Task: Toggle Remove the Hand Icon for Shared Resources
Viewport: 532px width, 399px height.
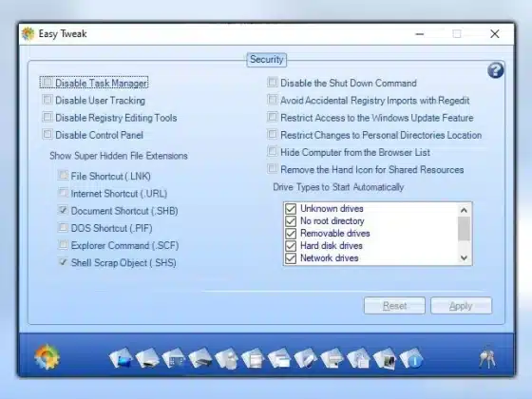Action: (272, 169)
